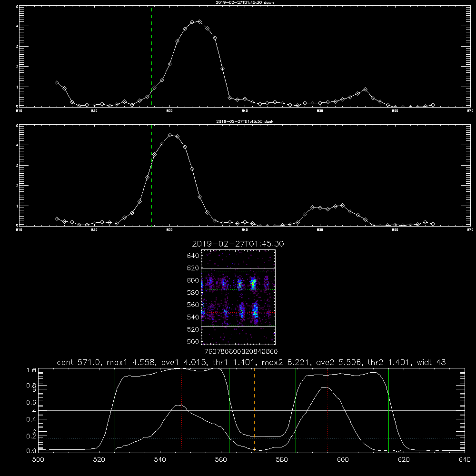Image resolution: width=476 pixels, height=476 pixels.
Task: Select the 'widt 48' value
Action: click(431, 362)
